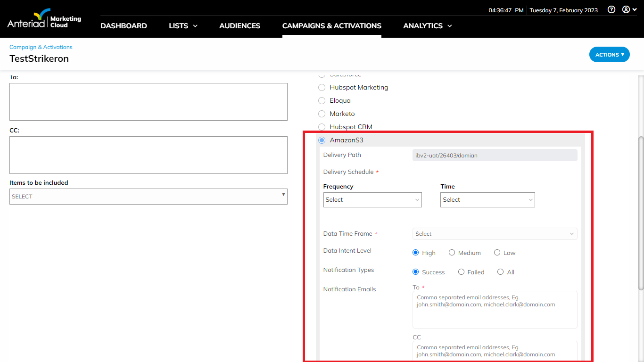Click the clock time 04:36:47 PM

click(506, 10)
